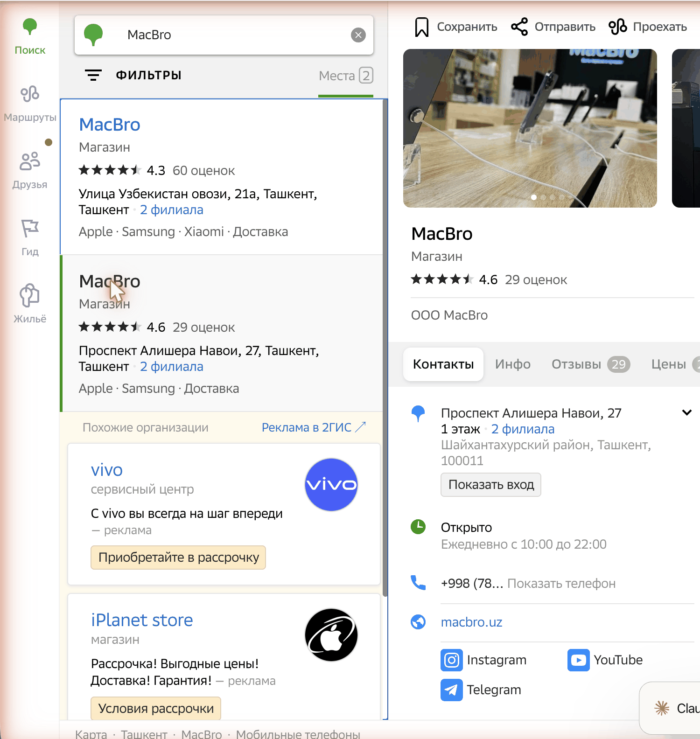The width and height of the screenshot is (700, 739).
Task: Clear the MacBro search query
Action: pos(358,35)
